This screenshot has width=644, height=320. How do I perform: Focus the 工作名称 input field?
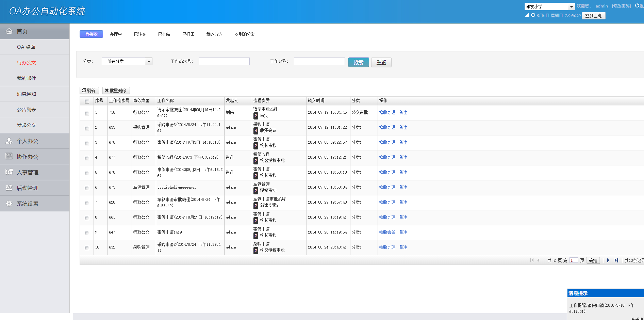click(x=319, y=61)
